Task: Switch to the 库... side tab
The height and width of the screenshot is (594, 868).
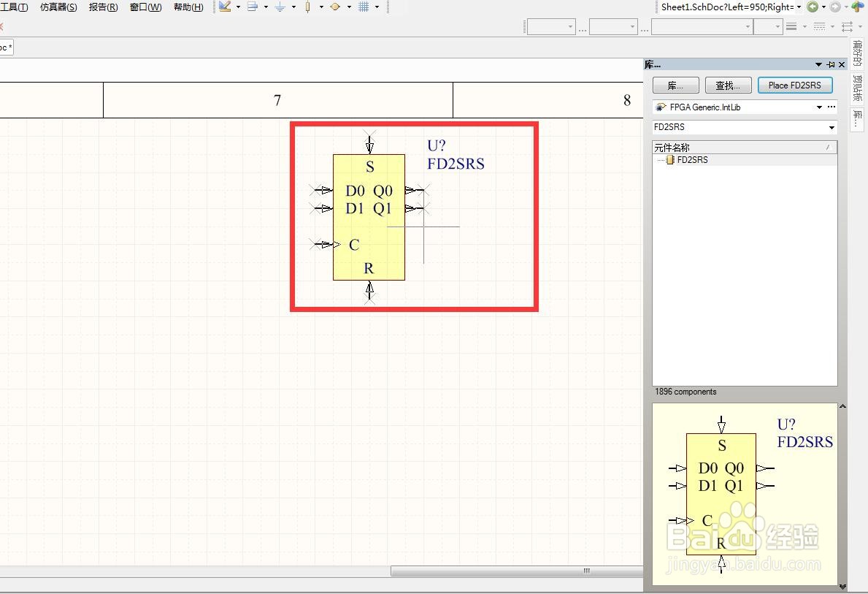Action: coord(858,118)
